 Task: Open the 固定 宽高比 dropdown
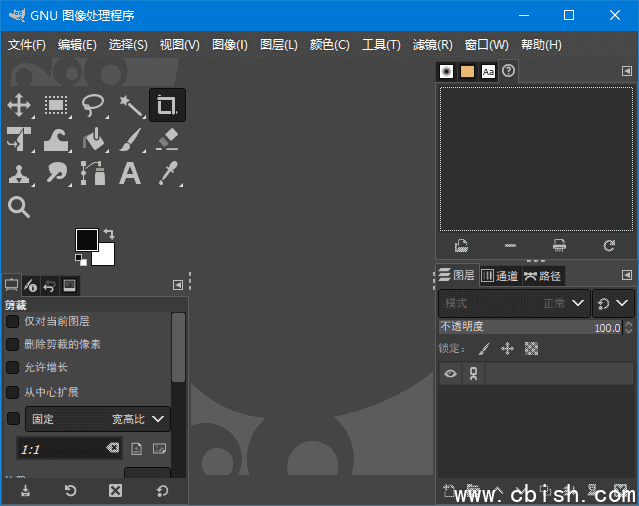tap(98, 419)
